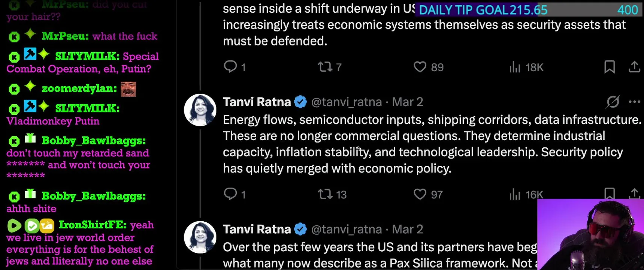Open the more options menu on the 'Energy flows' tweet

(634, 102)
